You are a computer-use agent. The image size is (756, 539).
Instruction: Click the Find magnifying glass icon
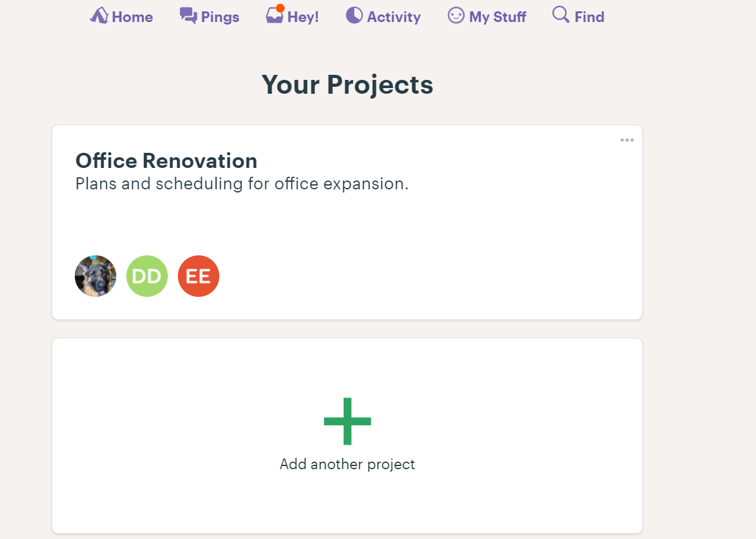(561, 14)
